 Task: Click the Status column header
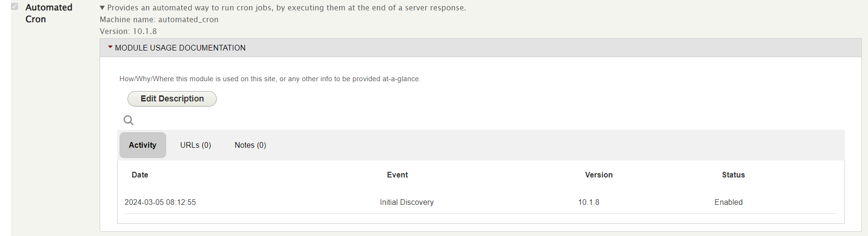point(733,175)
